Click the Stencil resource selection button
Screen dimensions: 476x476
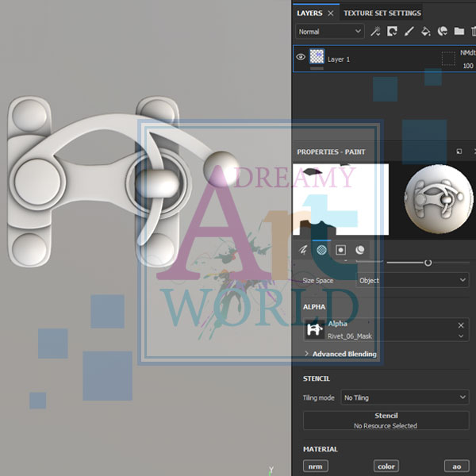[x=386, y=420]
